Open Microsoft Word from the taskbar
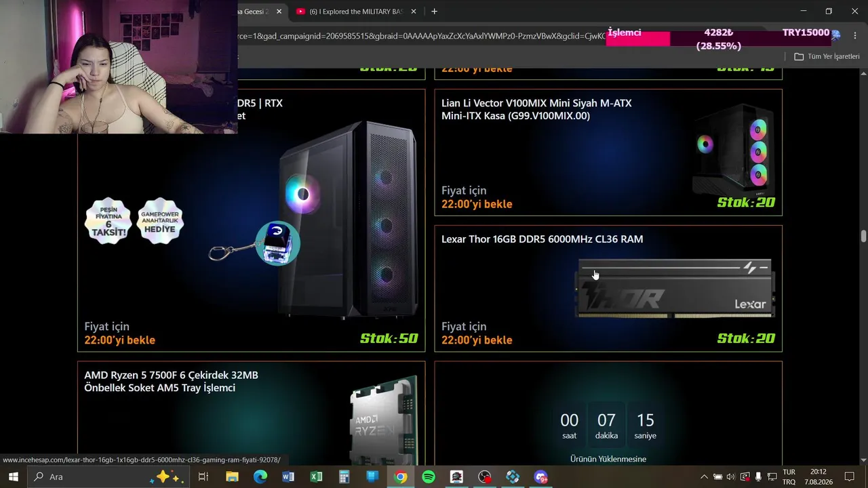This screenshot has width=868, height=488. (x=288, y=476)
